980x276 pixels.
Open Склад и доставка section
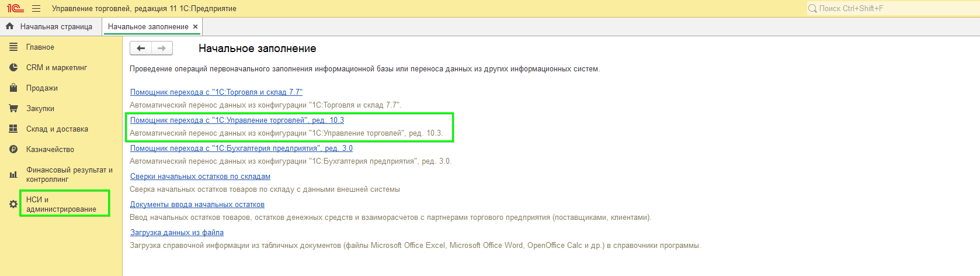coord(57,129)
